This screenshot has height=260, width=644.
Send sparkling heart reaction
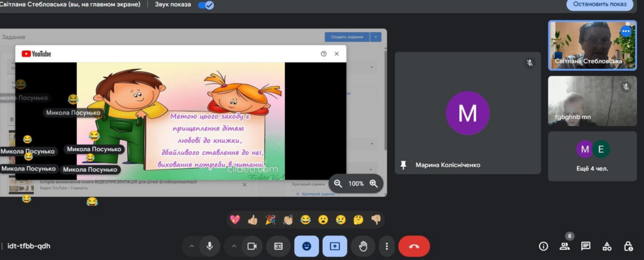(x=235, y=220)
